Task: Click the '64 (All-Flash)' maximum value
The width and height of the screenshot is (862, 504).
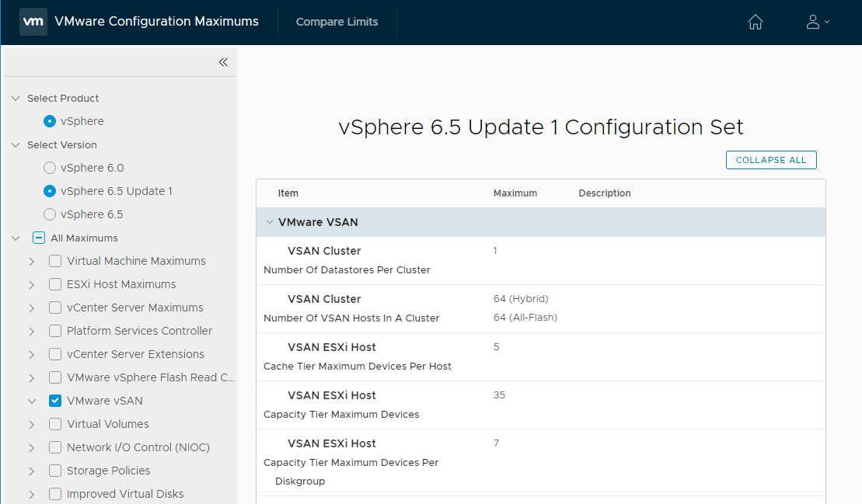Action: (x=525, y=318)
